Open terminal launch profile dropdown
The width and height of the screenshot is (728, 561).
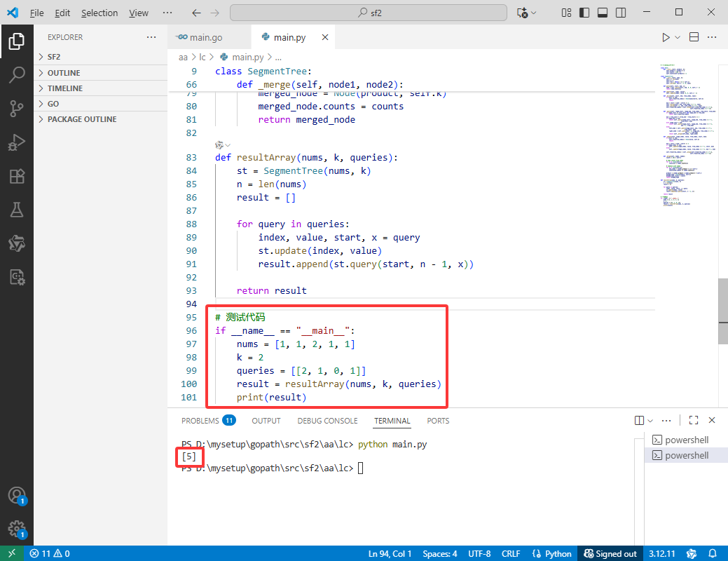[650, 421]
